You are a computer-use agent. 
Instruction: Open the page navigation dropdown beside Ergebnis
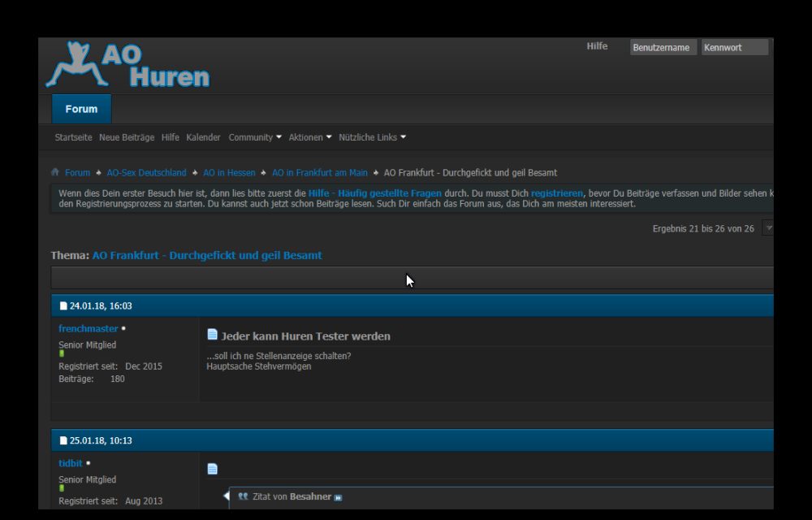[768, 228]
